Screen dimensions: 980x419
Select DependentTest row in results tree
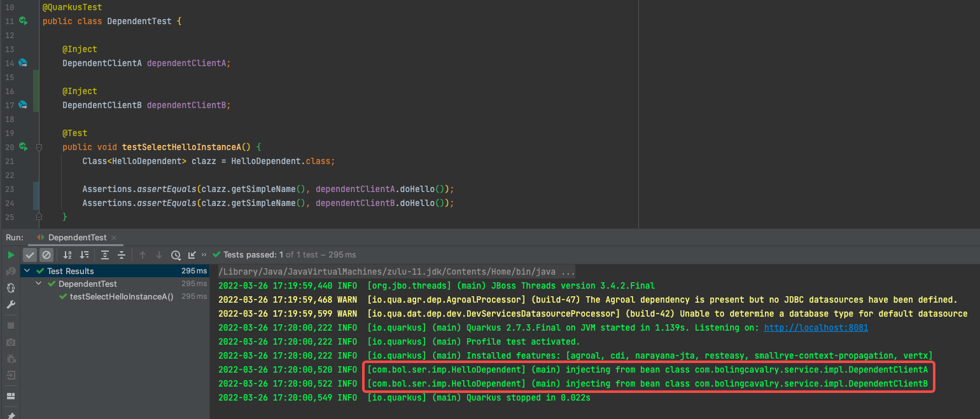115,284
